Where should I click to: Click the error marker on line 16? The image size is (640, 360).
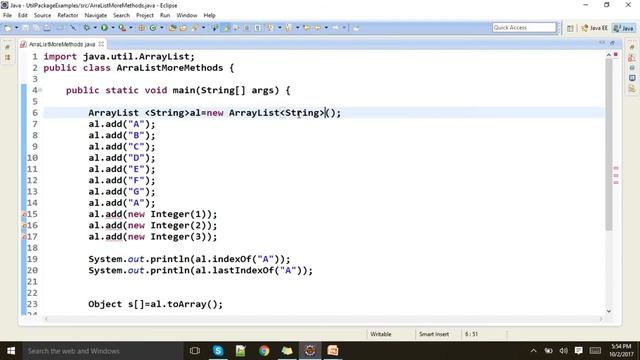pos(24,225)
